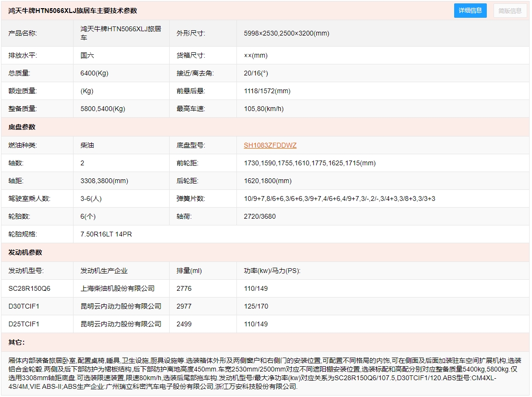Viewport: 532px width, 397px height.
Task: Click rear track value 1620,1800(mm)
Action: (268, 181)
